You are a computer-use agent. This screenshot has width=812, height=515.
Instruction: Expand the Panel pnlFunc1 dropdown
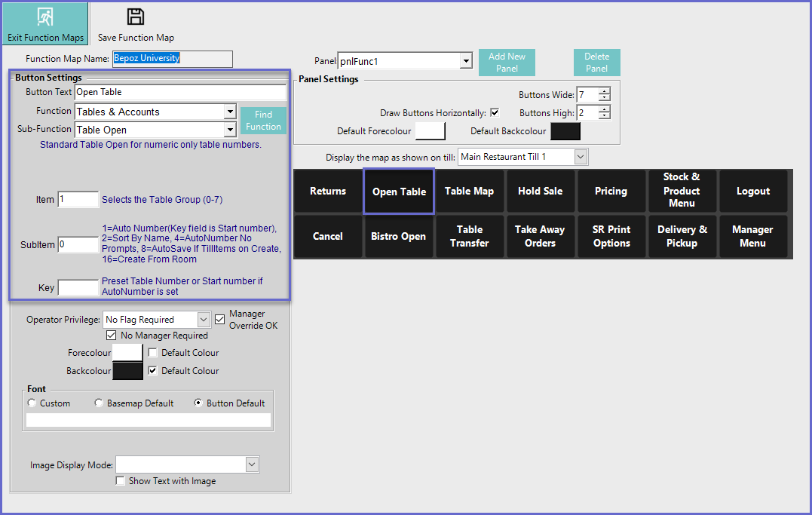point(466,60)
